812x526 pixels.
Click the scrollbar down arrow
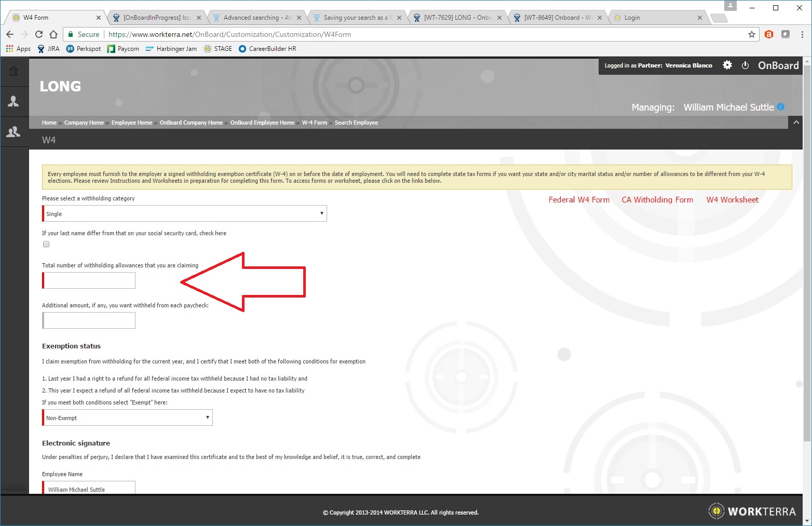point(807,520)
